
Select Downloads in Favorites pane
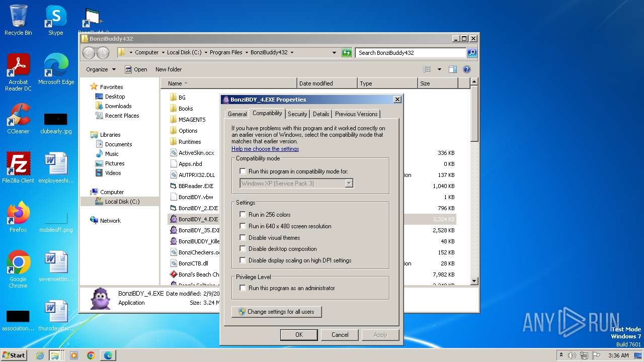coord(118,106)
